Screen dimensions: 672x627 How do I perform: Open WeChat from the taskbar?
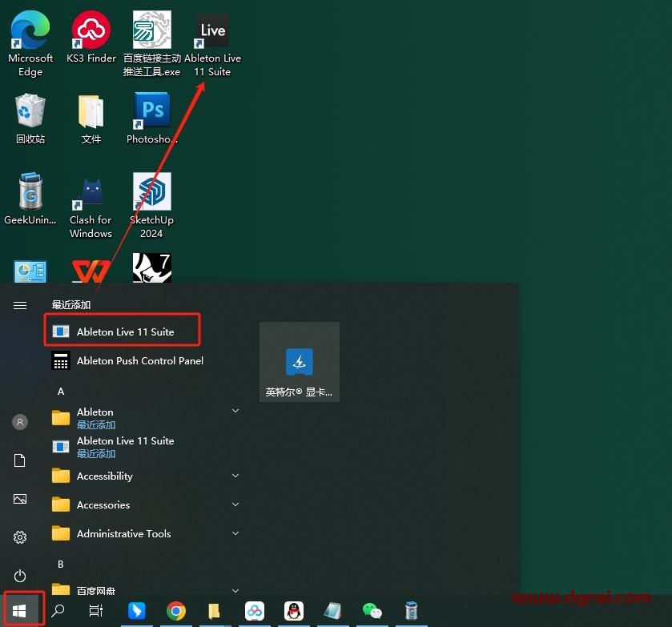coord(372,610)
